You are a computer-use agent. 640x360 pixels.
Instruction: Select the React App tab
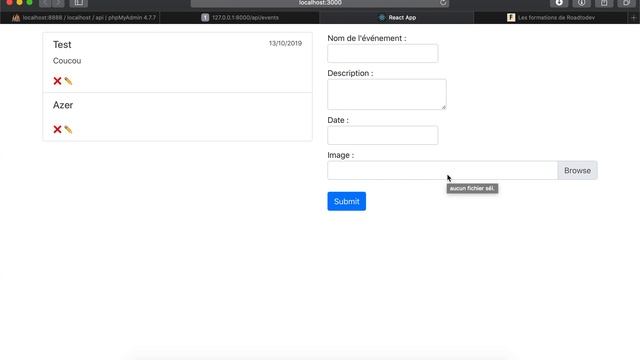click(x=397, y=18)
